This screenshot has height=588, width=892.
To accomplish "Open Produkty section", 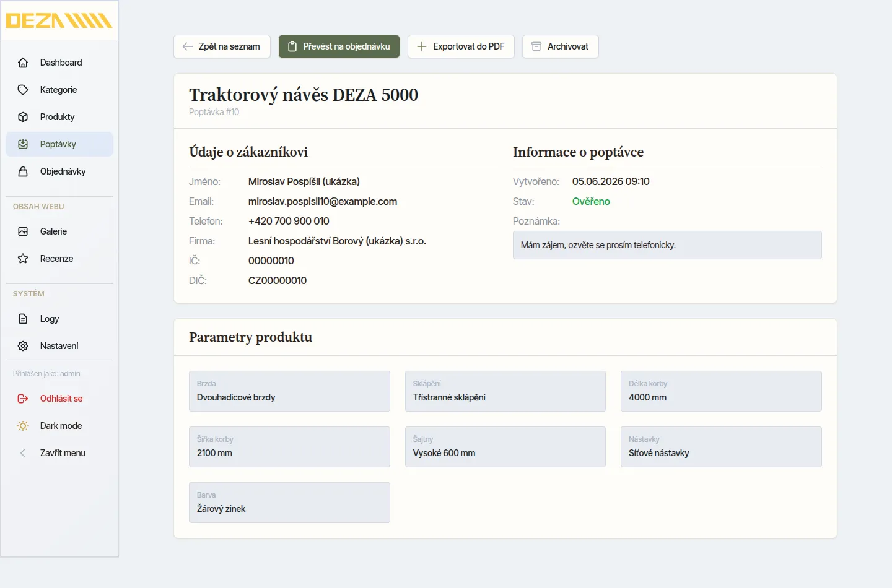I will [x=59, y=117].
